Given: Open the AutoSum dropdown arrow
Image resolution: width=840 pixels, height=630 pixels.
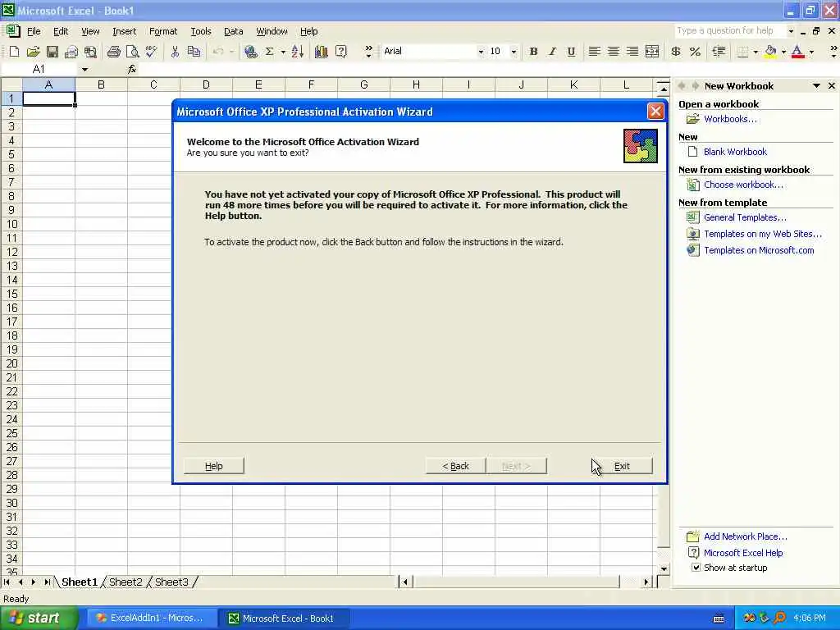Looking at the screenshot, I should (x=283, y=52).
